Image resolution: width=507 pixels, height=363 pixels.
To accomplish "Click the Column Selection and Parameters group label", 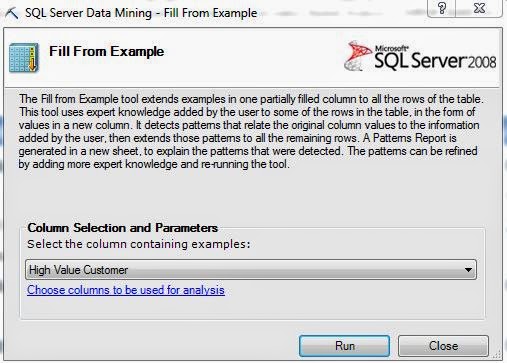I will click(123, 228).
